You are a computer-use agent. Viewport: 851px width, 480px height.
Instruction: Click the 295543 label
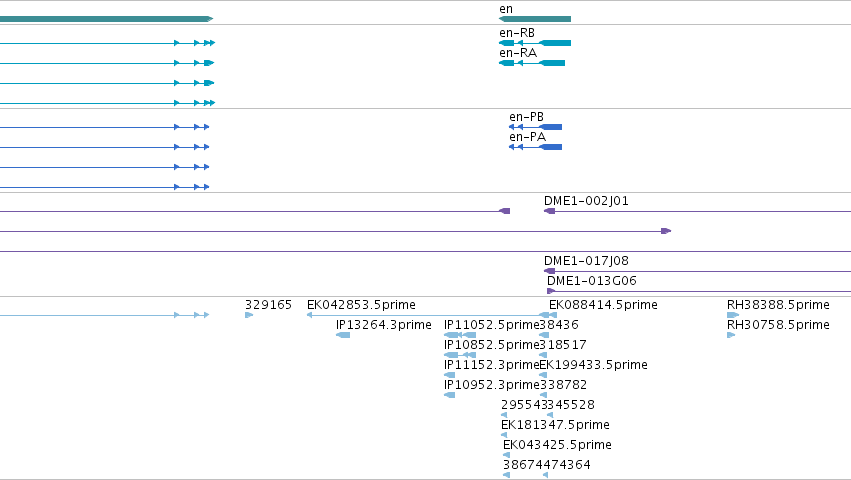click(524, 405)
